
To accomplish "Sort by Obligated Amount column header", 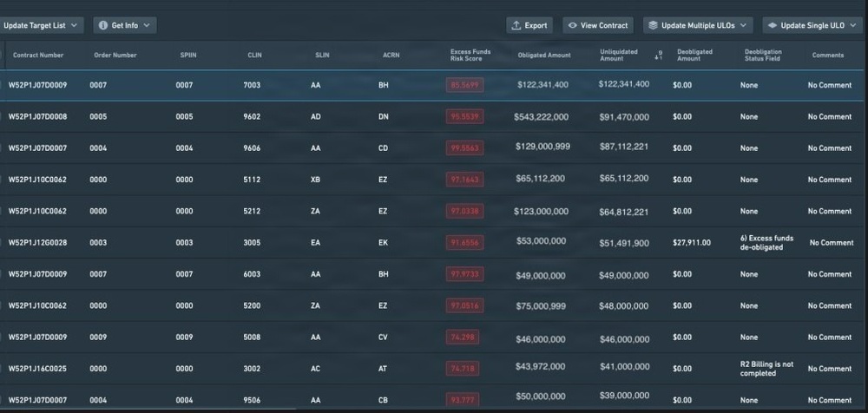I will pyautogui.click(x=544, y=56).
